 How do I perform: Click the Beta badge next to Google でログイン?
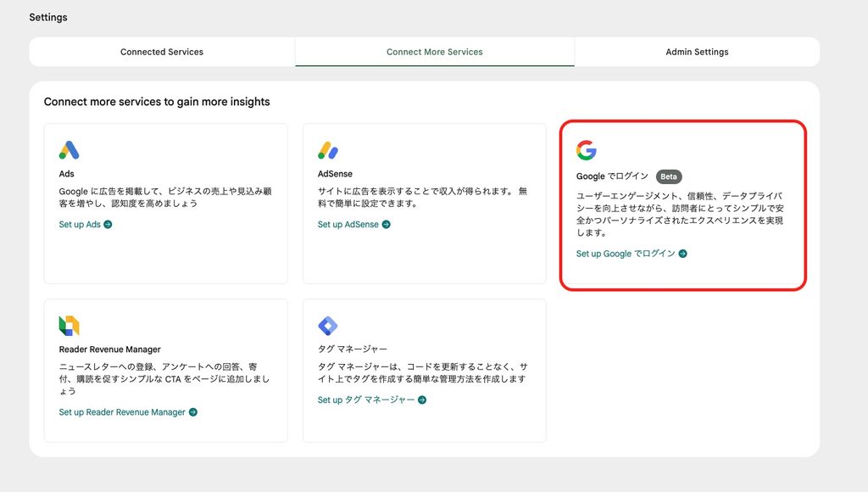pos(669,176)
